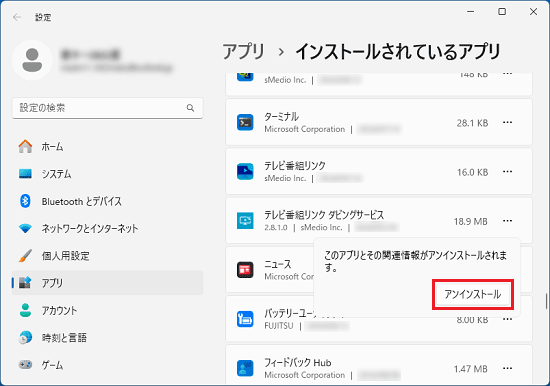Click the search magnifier icon
This screenshot has height=386, width=550.
(x=190, y=108)
